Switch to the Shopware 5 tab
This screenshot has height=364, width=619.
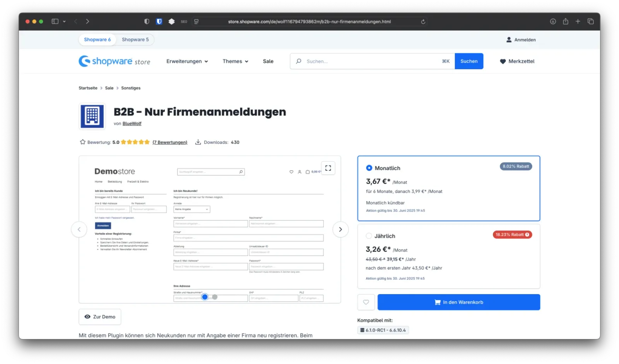pyautogui.click(x=135, y=39)
